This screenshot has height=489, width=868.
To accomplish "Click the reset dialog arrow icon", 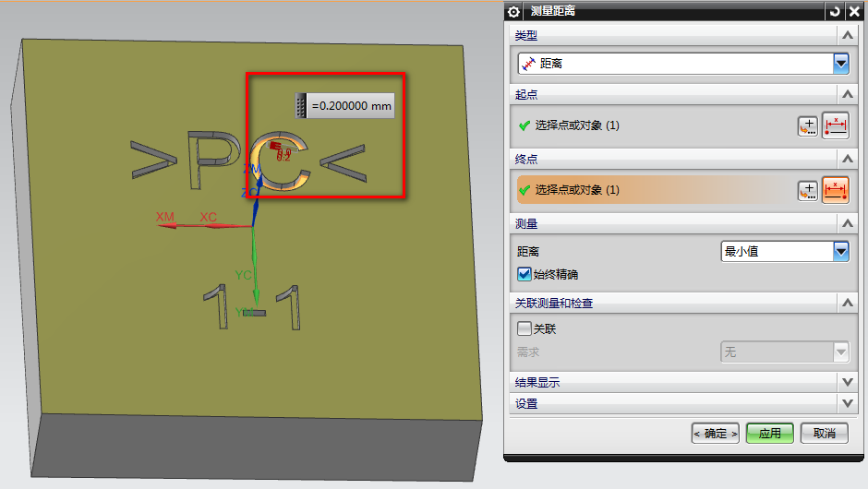I will [835, 11].
